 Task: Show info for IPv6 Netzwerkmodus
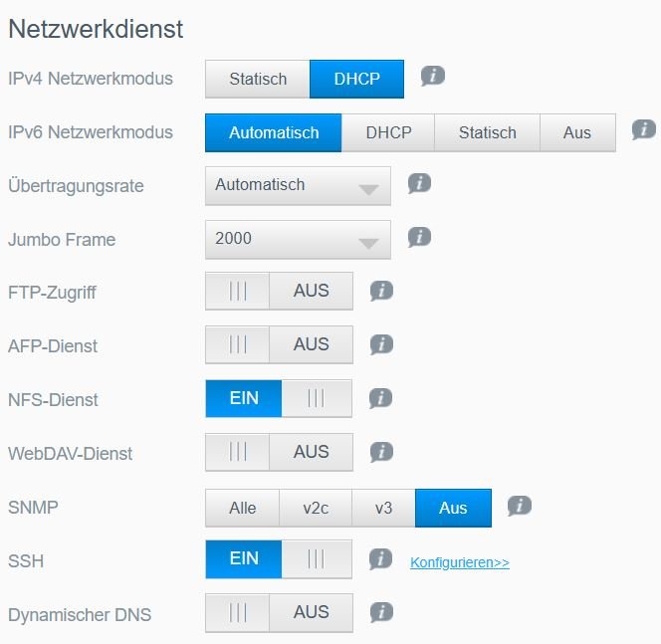point(644,129)
